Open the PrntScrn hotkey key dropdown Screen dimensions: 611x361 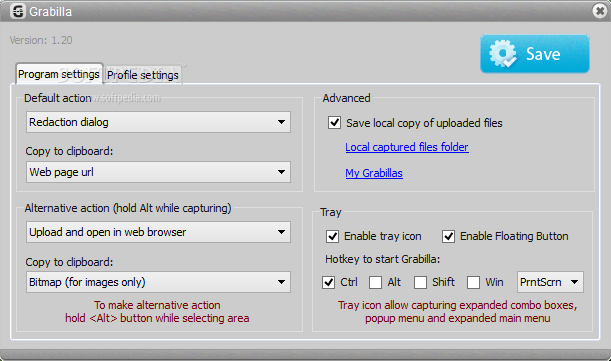pyautogui.click(x=550, y=282)
